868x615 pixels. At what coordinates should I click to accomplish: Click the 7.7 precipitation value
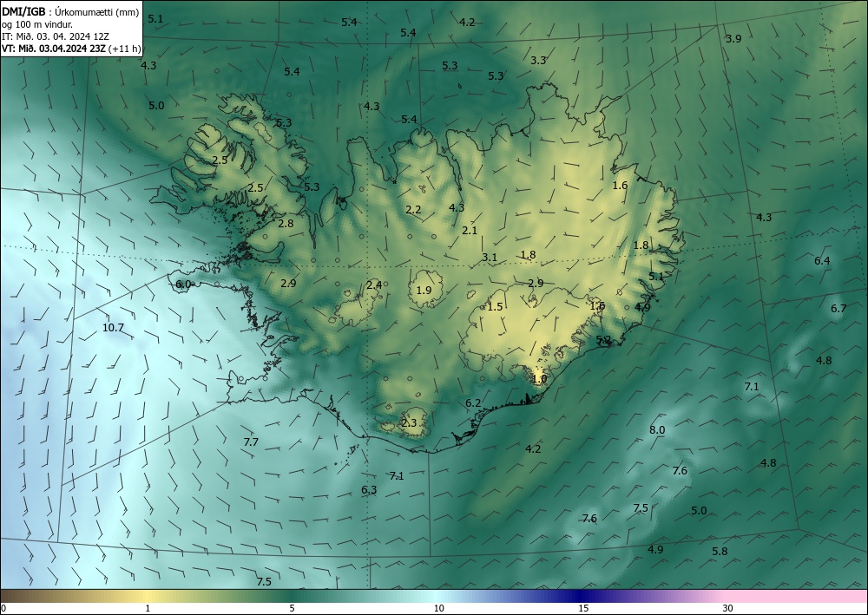tap(251, 442)
